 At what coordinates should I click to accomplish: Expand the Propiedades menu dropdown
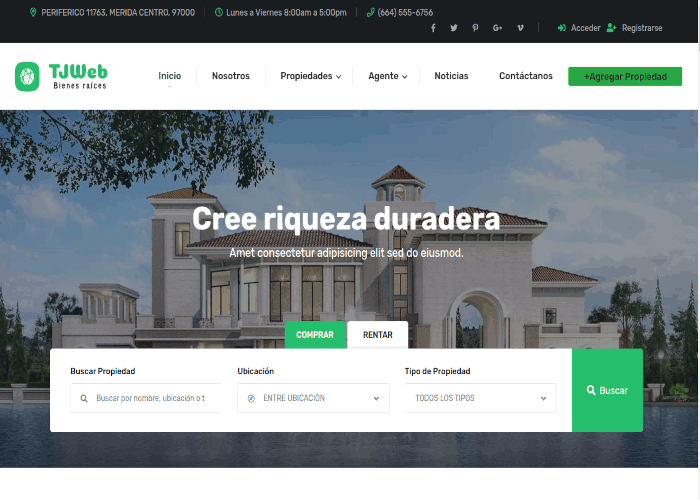coord(310,76)
